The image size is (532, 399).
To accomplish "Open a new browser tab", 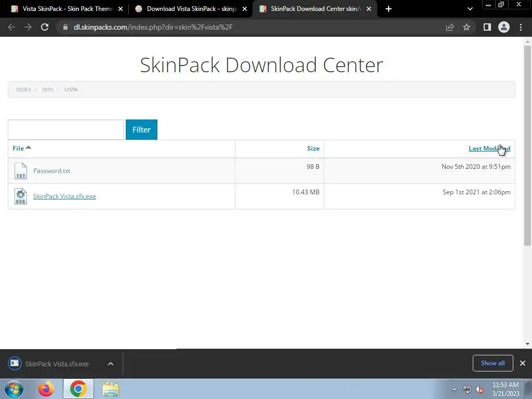I will (x=389, y=9).
